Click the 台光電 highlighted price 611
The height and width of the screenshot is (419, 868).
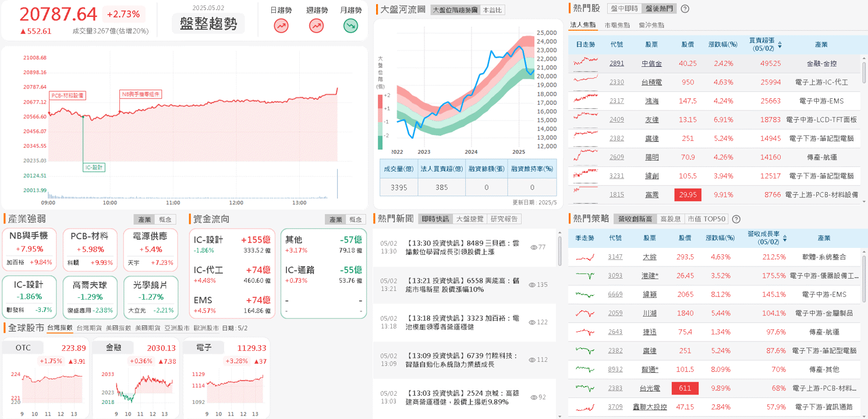click(x=685, y=388)
